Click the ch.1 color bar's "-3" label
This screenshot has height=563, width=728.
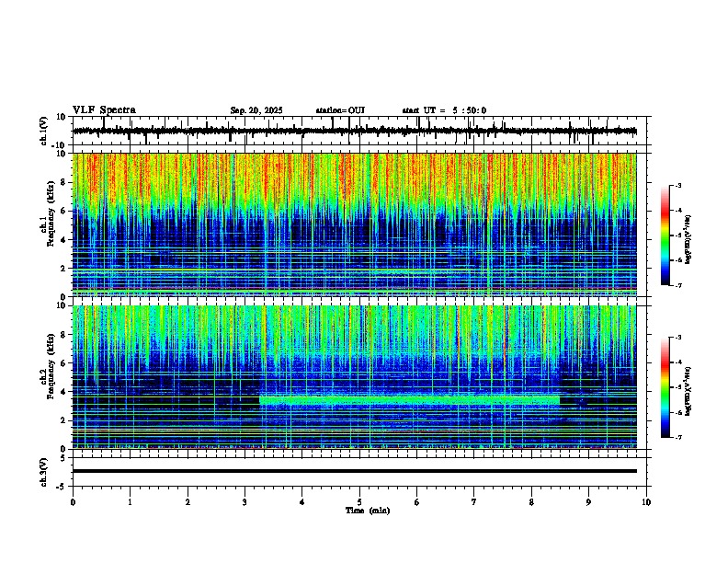[x=677, y=185]
